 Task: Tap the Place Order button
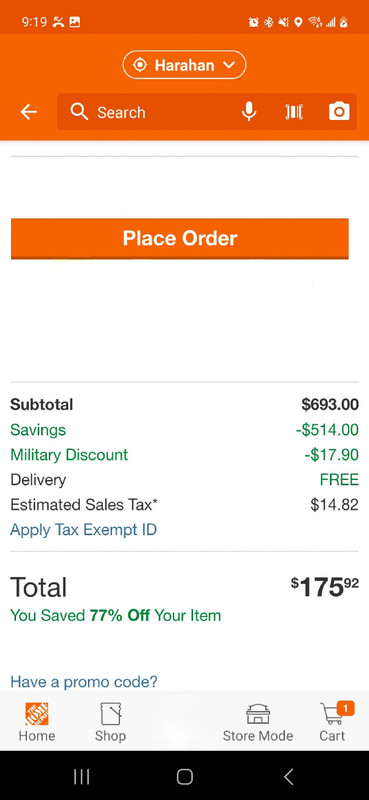(180, 238)
